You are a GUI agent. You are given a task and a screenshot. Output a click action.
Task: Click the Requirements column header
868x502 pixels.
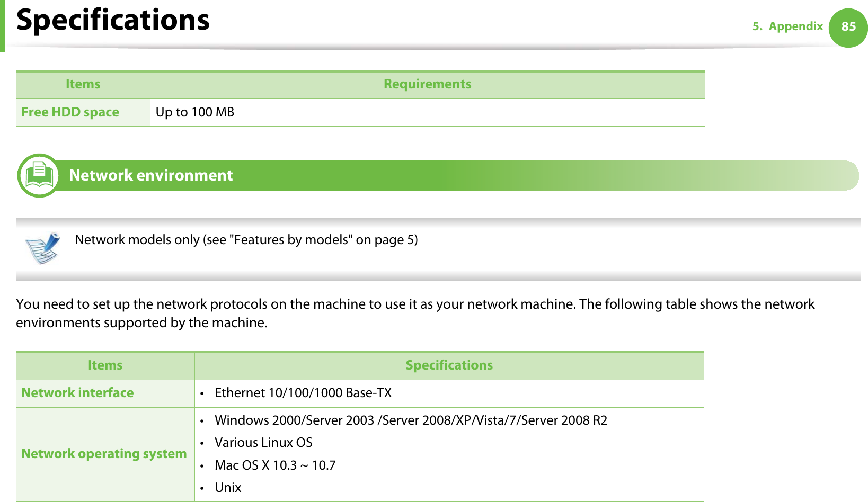[x=427, y=84]
